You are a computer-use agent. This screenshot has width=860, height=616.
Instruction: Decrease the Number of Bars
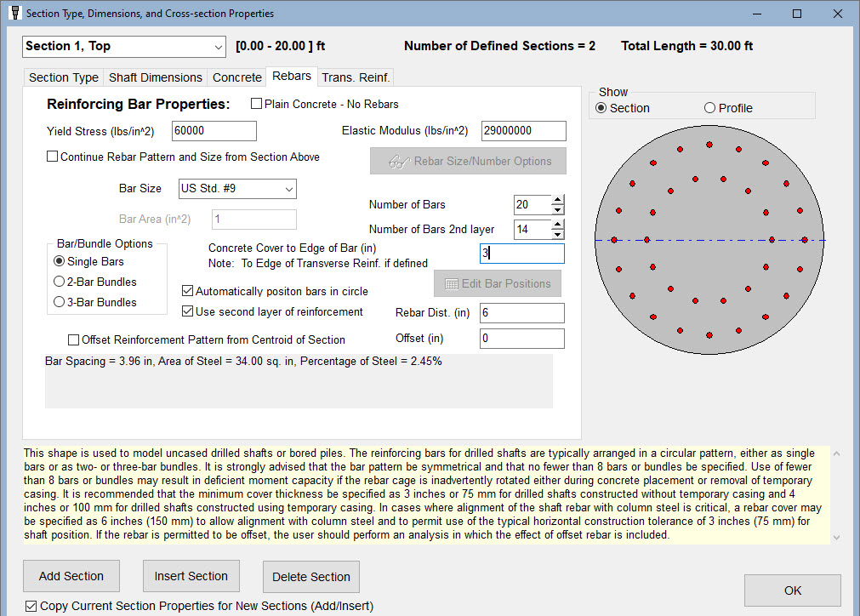pos(557,209)
